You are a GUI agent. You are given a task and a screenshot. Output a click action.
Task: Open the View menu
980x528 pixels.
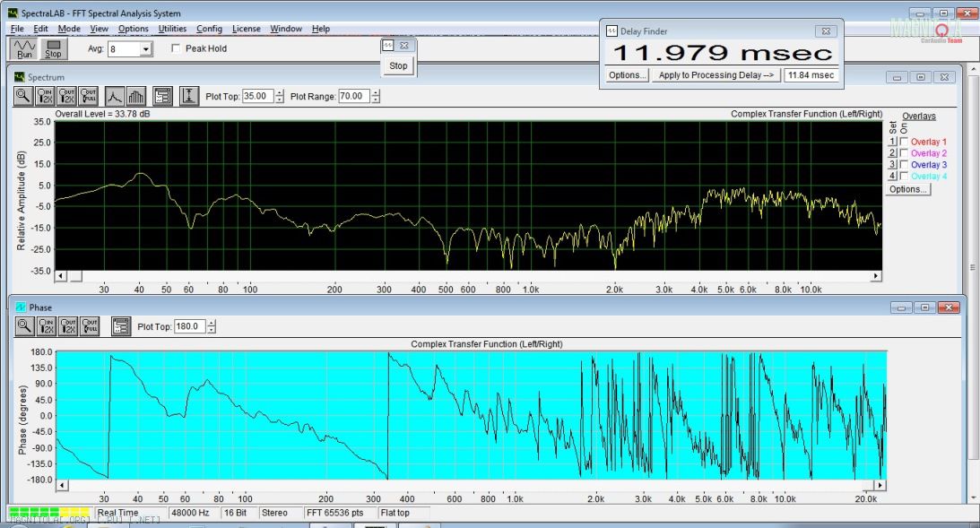99,29
